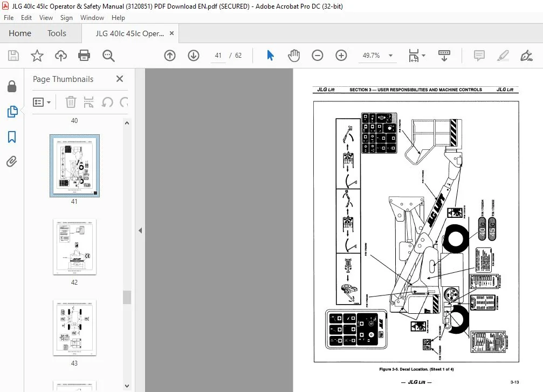This screenshot has width=543, height=392.
Task: Click the thumbnail label 43
Action: click(x=74, y=363)
